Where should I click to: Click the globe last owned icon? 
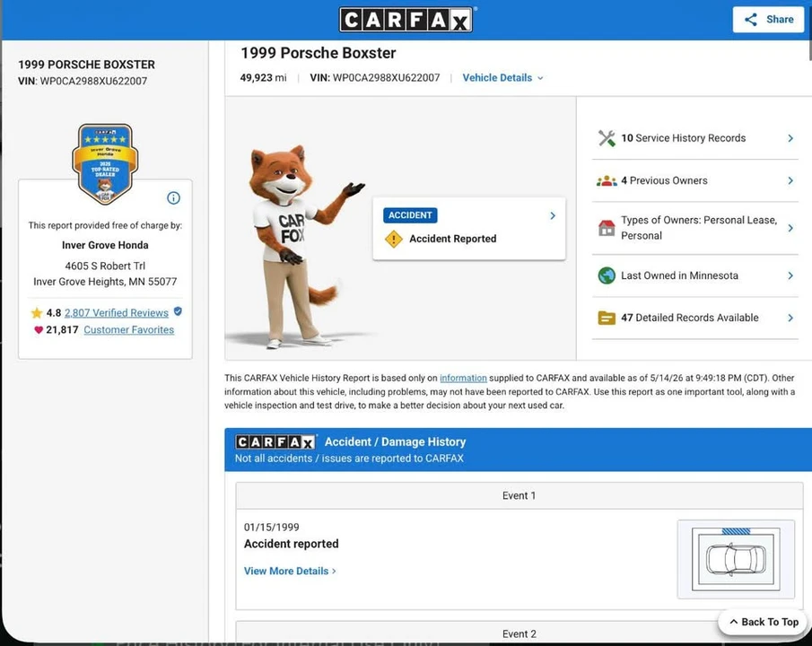click(607, 275)
